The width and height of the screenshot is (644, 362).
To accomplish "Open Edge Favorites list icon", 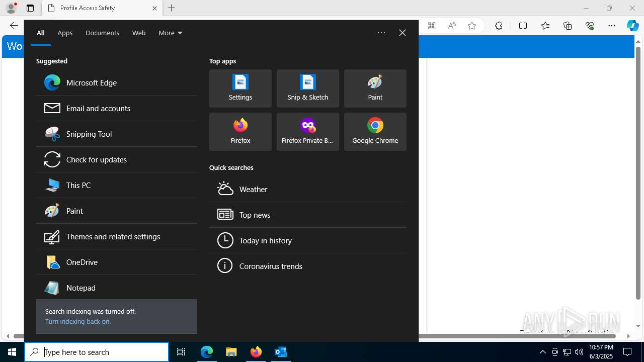I will click(545, 26).
